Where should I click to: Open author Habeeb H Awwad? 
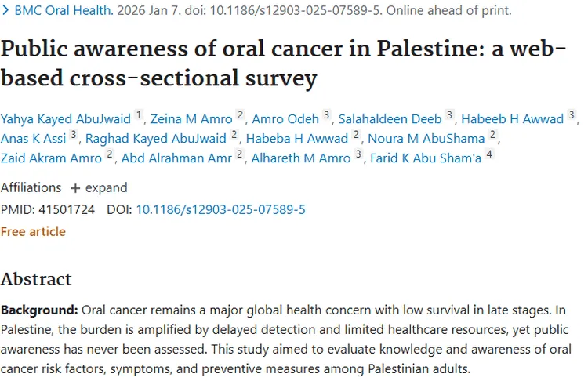512,119
